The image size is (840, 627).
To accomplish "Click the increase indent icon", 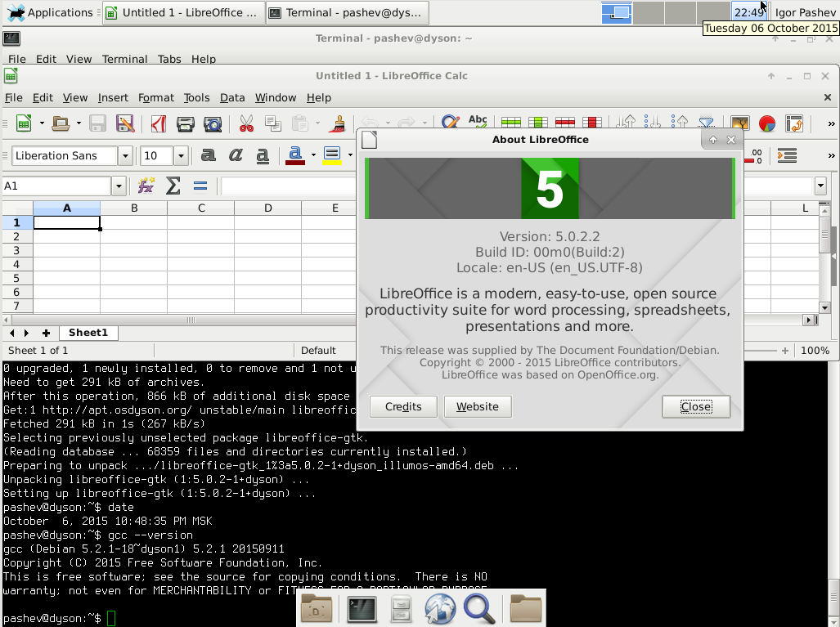I will (x=787, y=155).
